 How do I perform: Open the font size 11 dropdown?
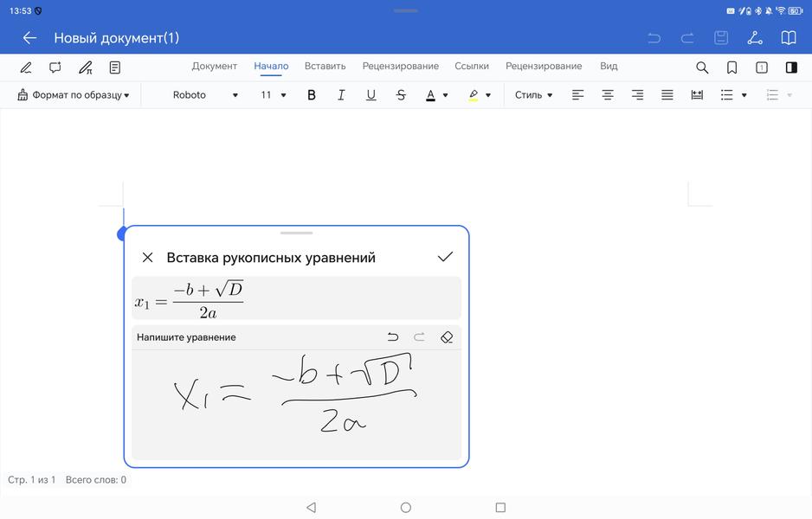pos(274,95)
